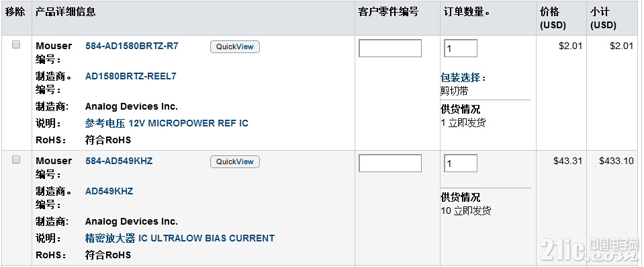Open IC ULTRALOW BIAS CURRENT description link

click(x=180, y=238)
